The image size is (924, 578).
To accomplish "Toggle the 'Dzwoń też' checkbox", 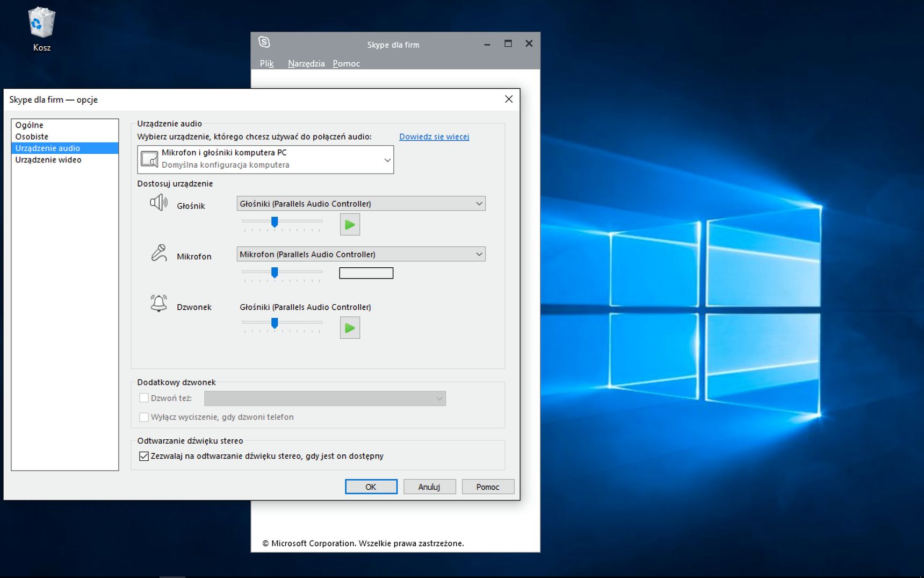I will [x=144, y=398].
